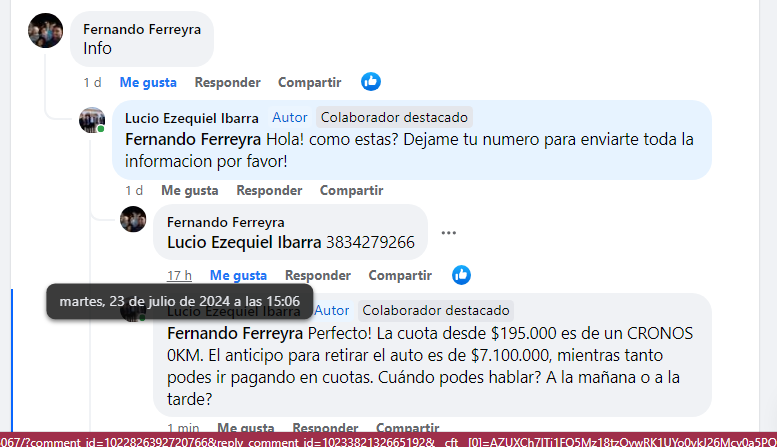This screenshot has width=777, height=447.
Task: Share Lucio's first reply comment
Action: pos(351,190)
